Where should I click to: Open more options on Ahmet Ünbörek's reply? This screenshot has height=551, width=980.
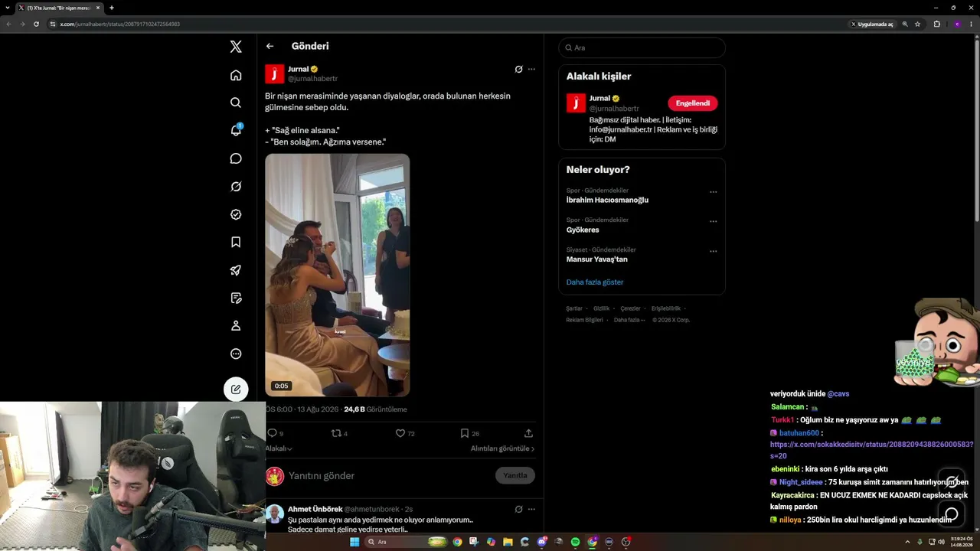[531, 509]
